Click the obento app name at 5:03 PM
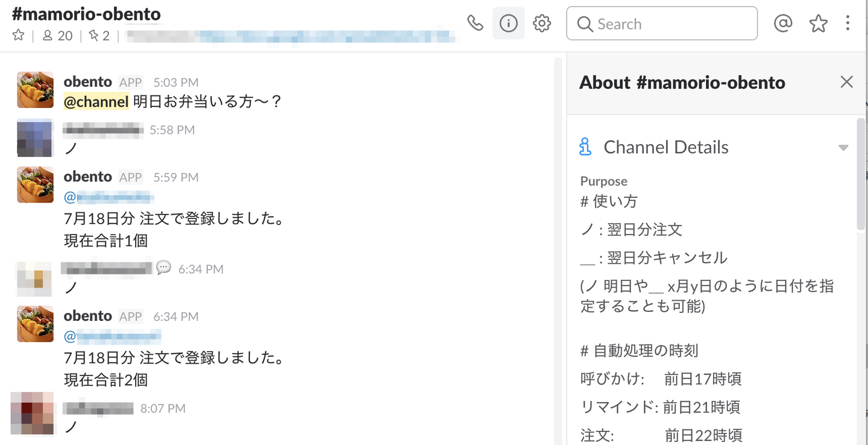The width and height of the screenshot is (868, 445). tap(88, 82)
